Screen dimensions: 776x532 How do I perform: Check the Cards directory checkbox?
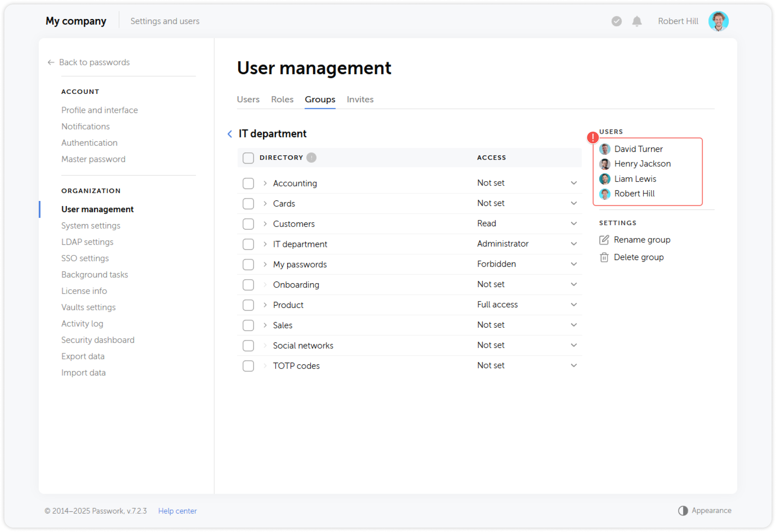(x=248, y=204)
